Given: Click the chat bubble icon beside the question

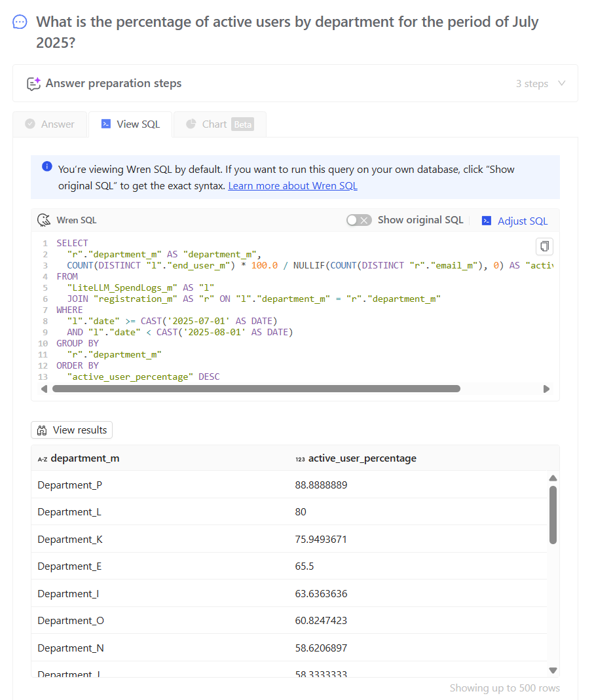Looking at the screenshot, I should pyautogui.click(x=20, y=22).
